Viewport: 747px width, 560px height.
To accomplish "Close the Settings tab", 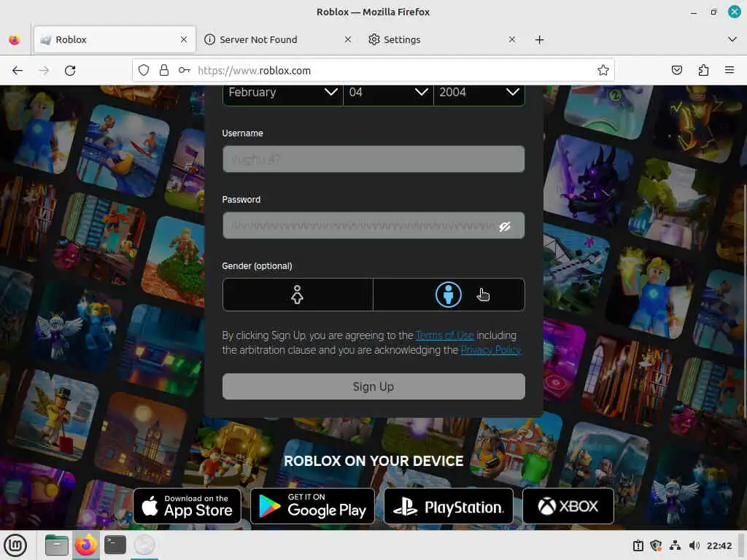I will click(x=511, y=39).
